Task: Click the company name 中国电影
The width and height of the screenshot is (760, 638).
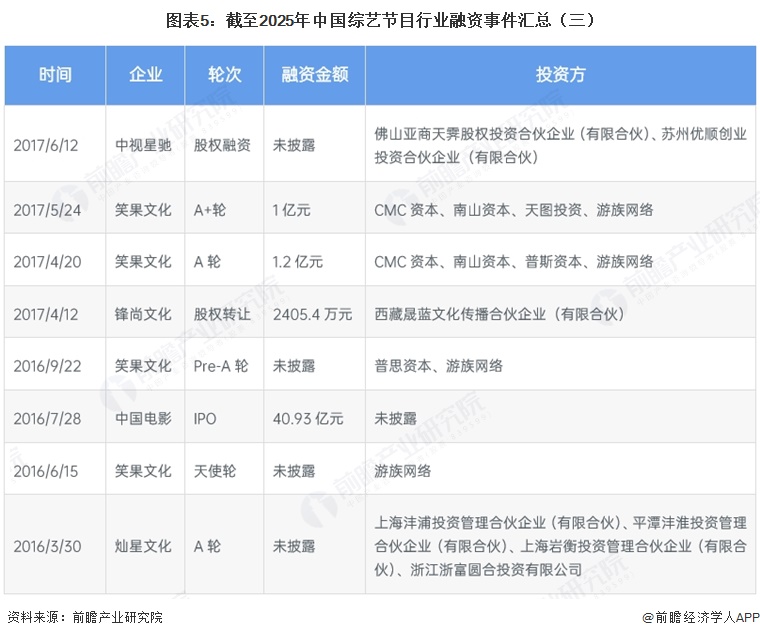Action: click(143, 418)
